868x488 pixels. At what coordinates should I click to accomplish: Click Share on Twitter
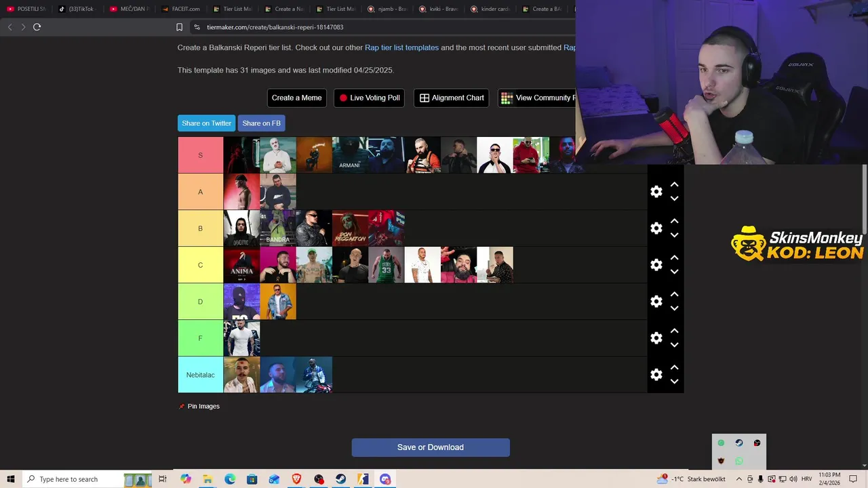coord(206,123)
